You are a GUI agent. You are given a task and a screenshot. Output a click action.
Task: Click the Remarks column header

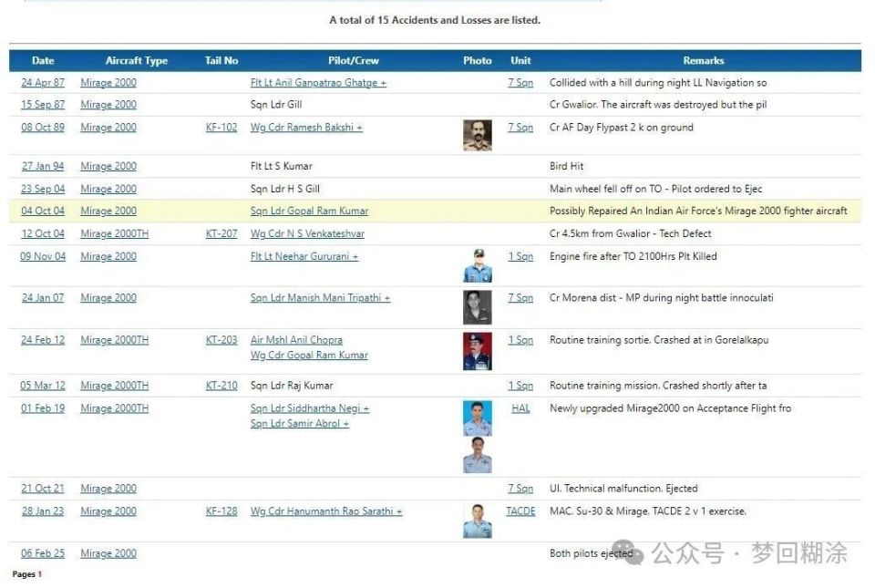(704, 61)
